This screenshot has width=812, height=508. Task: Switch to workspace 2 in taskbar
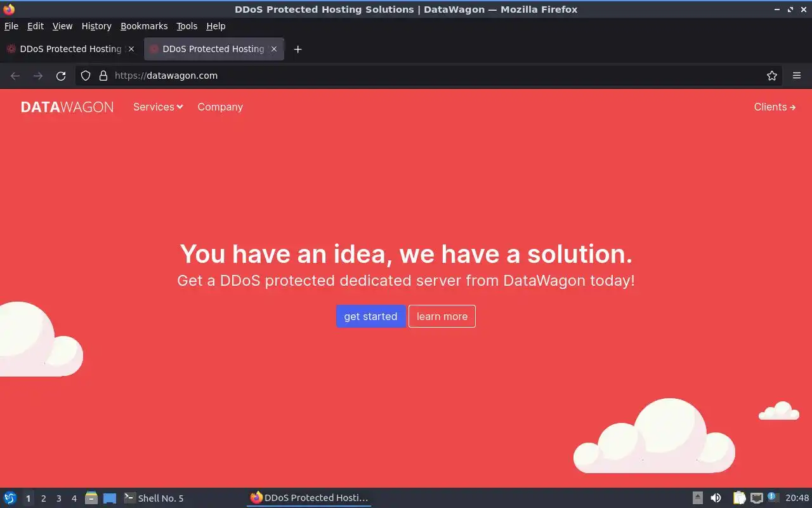pyautogui.click(x=43, y=498)
